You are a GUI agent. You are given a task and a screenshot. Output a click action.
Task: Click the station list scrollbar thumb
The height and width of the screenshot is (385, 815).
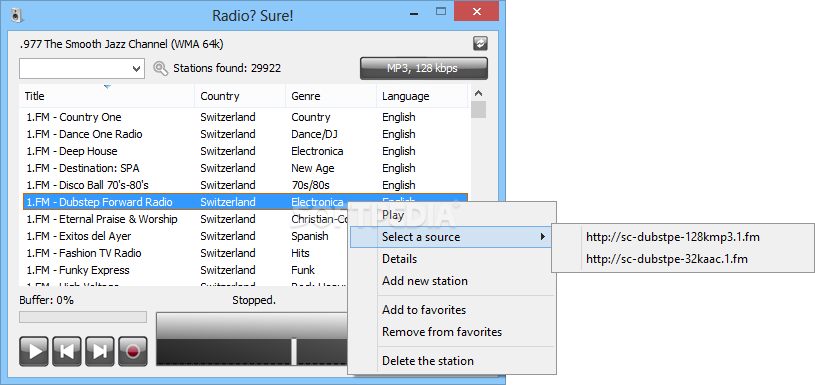(479, 110)
